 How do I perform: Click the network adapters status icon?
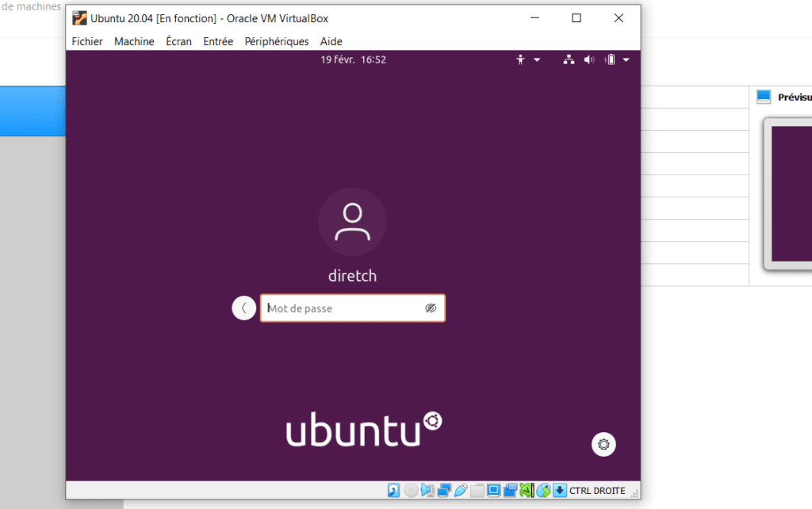point(444,490)
